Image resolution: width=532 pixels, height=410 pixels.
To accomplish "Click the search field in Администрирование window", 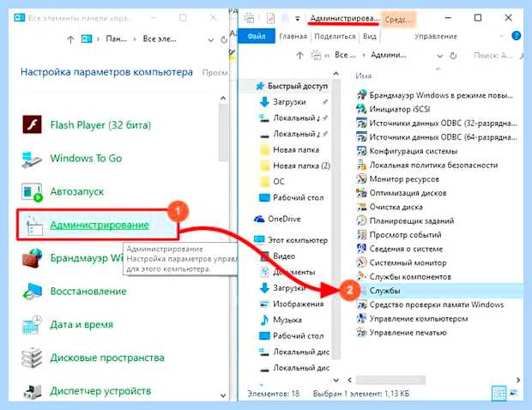I will click(x=493, y=55).
